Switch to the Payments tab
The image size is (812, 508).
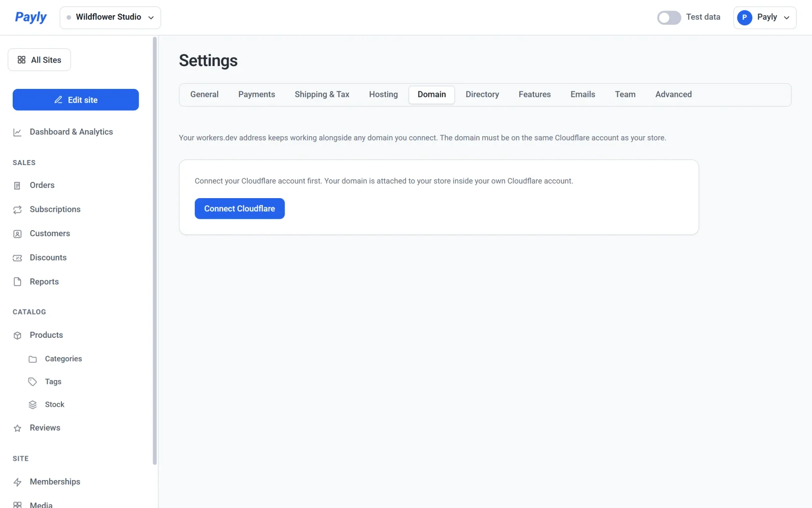(x=257, y=94)
